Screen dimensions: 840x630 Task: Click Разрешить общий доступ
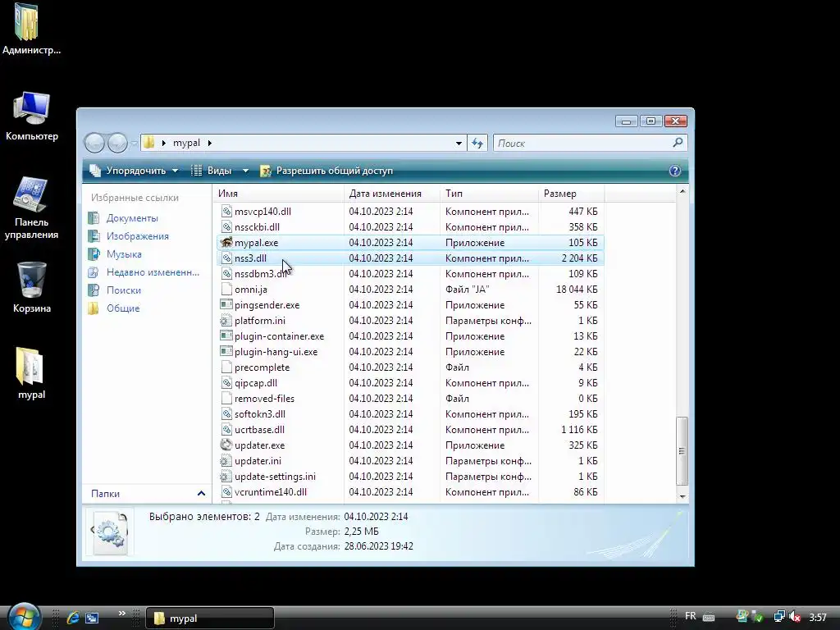coord(326,171)
